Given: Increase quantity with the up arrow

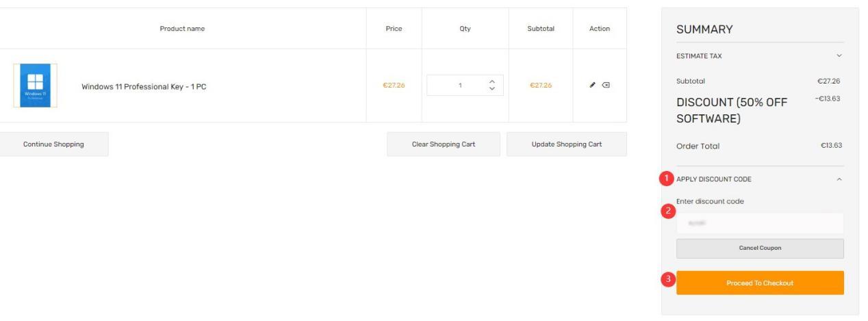Looking at the screenshot, I should [x=490, y=82].
